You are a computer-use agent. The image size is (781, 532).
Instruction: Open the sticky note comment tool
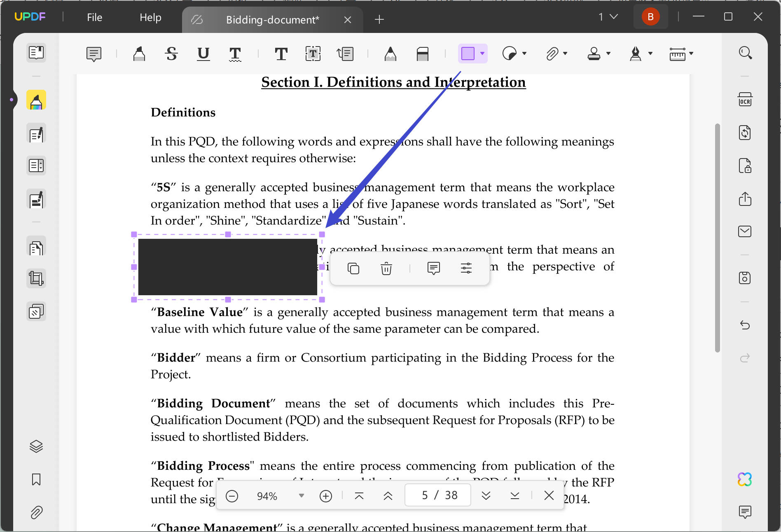[94, 54]
